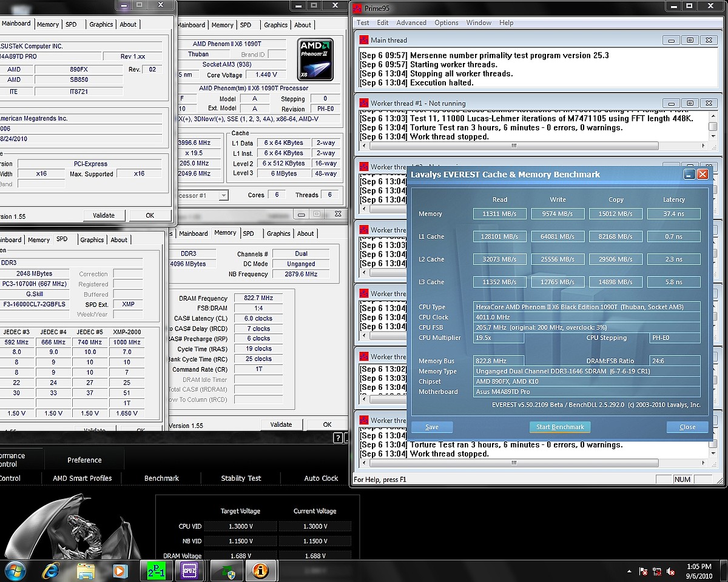Open the Options menu in Prime95
728x582 pixels.
447,23
